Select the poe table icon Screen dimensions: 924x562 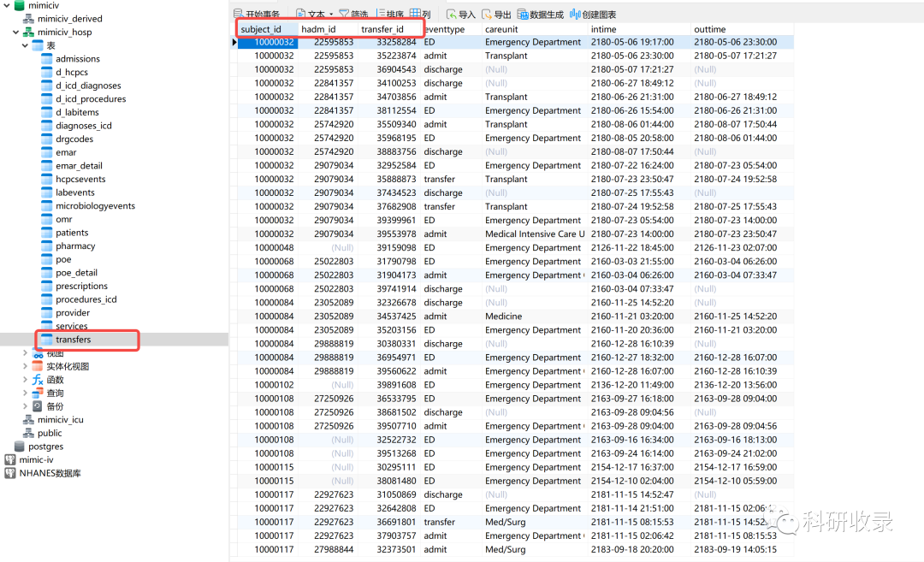pyautogui.click(x=46, y=259)
